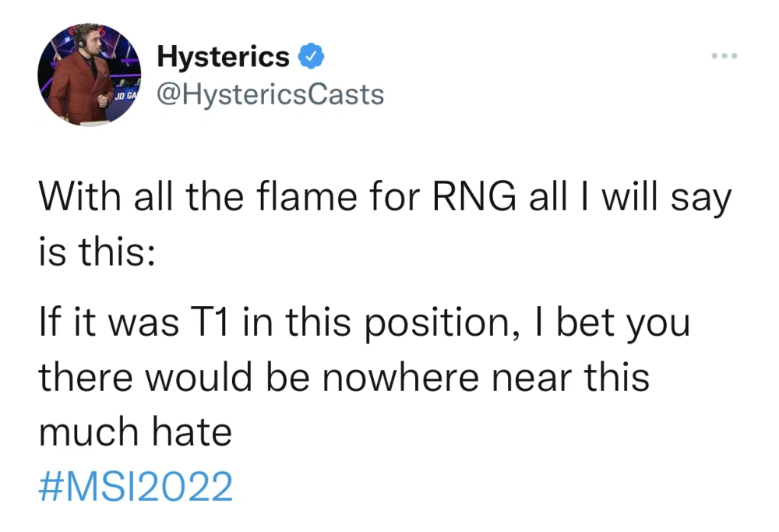Click the blue verified checkmark badge
This screenshot has width=779, height=532.
click(312, 56)
